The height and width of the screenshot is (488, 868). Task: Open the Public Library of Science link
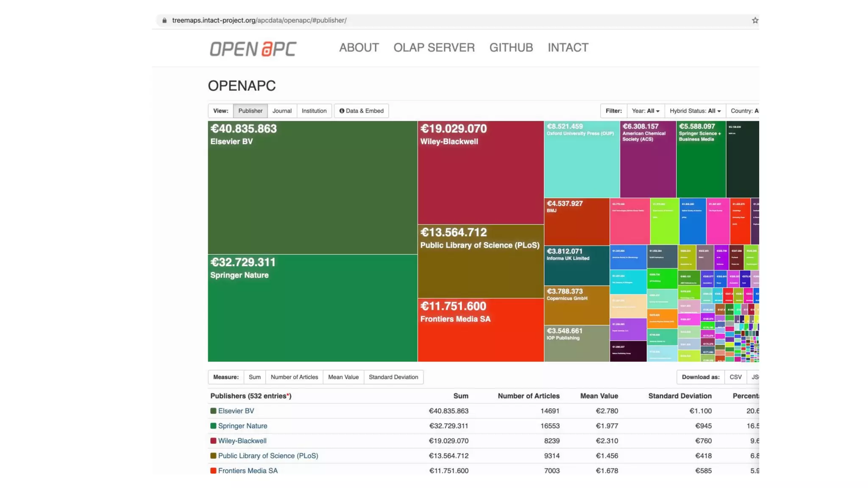pyautogui.click(x=268, y=456)
